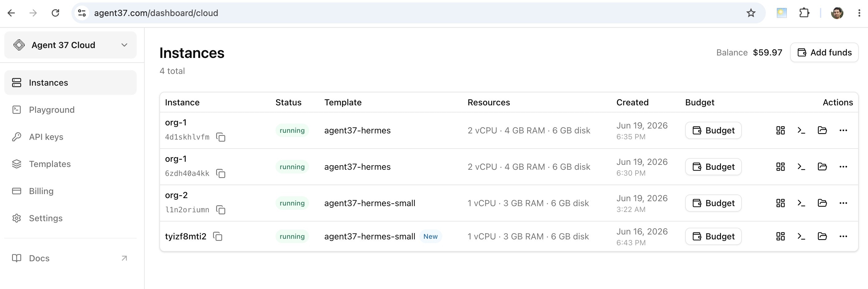
Task: Open Playground in the sidebar
Action: [x=70, y=110]
